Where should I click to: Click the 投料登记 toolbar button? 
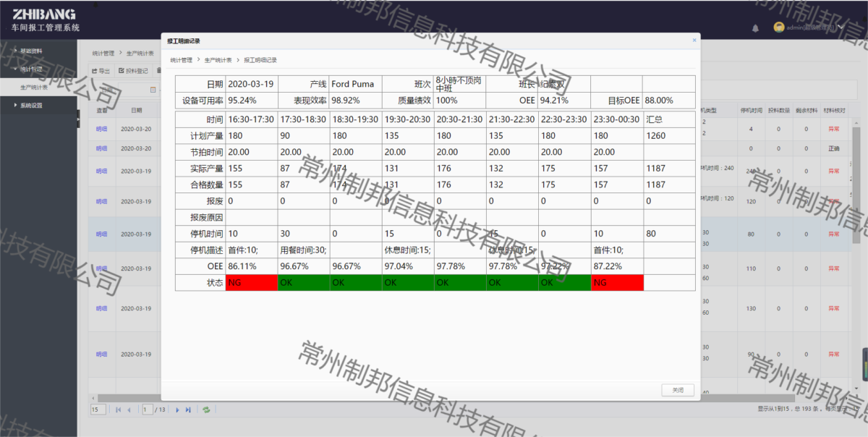click(x=133, y=71)
